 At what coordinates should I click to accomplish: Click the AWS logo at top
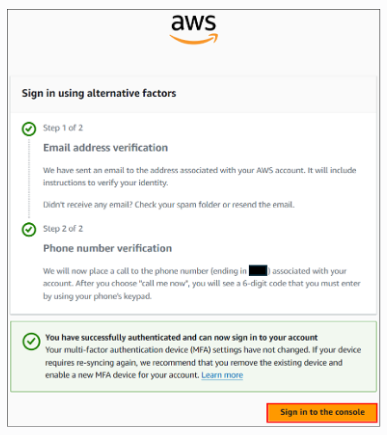[194, 29]
